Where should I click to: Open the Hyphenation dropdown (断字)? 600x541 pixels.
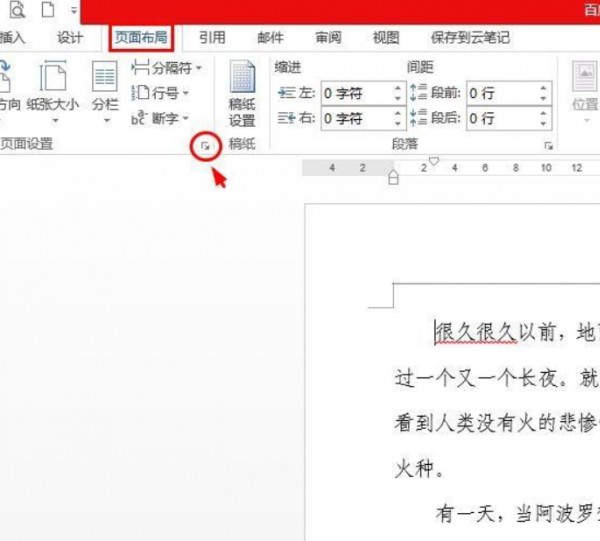click(x=160, y=118)
